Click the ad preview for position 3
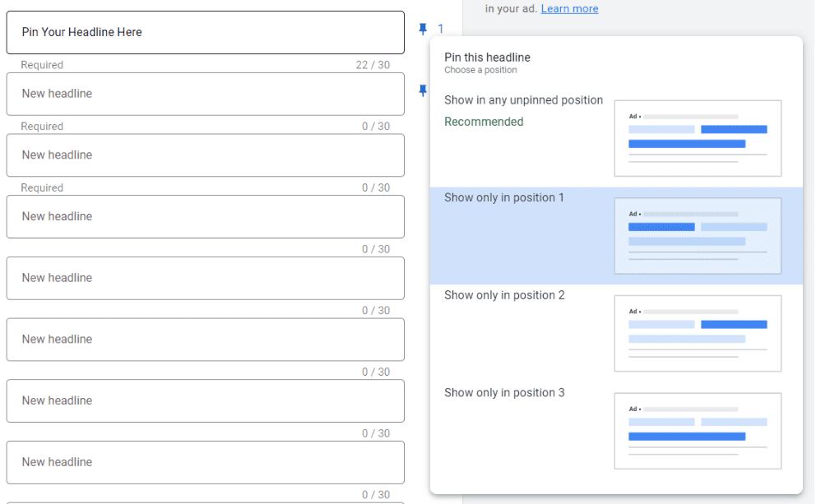816x504 pixels. click(x=698, y=431)
